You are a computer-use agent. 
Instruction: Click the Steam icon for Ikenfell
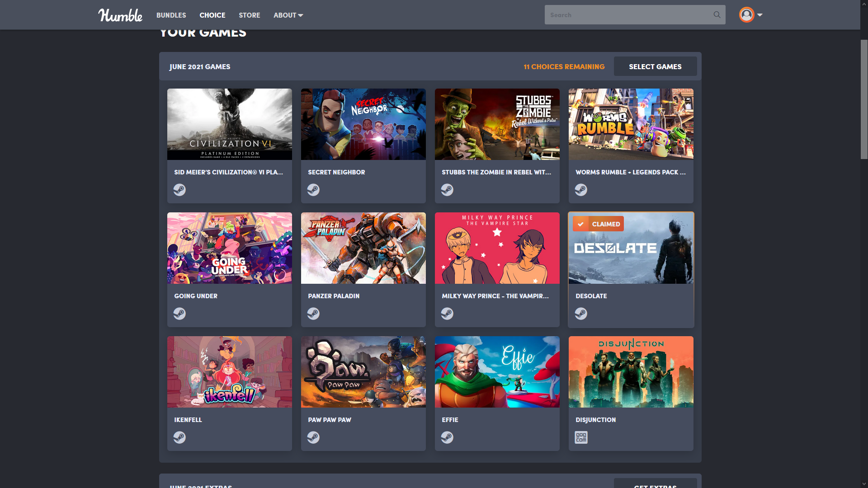[179, 437]
